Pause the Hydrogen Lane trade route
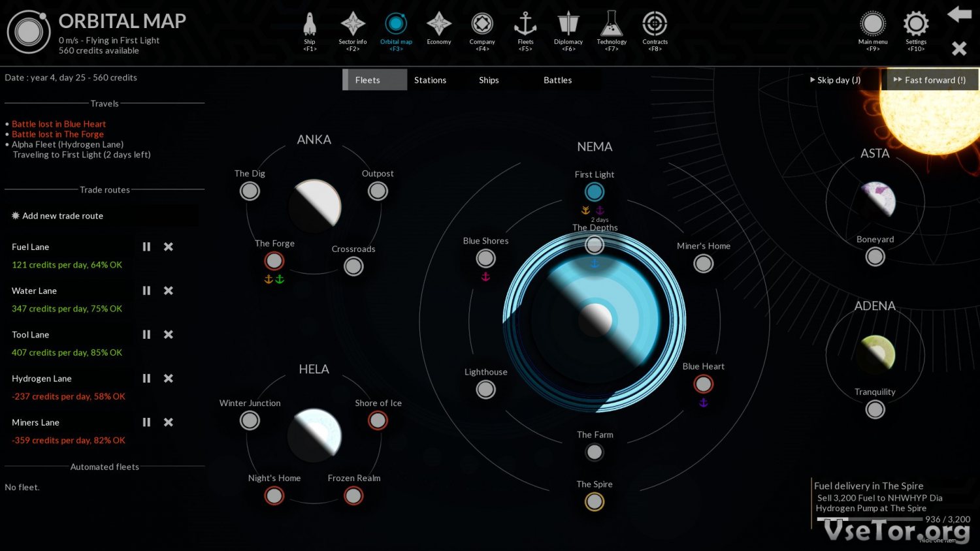This screenshot has width=980, height=551. point(146,379)
